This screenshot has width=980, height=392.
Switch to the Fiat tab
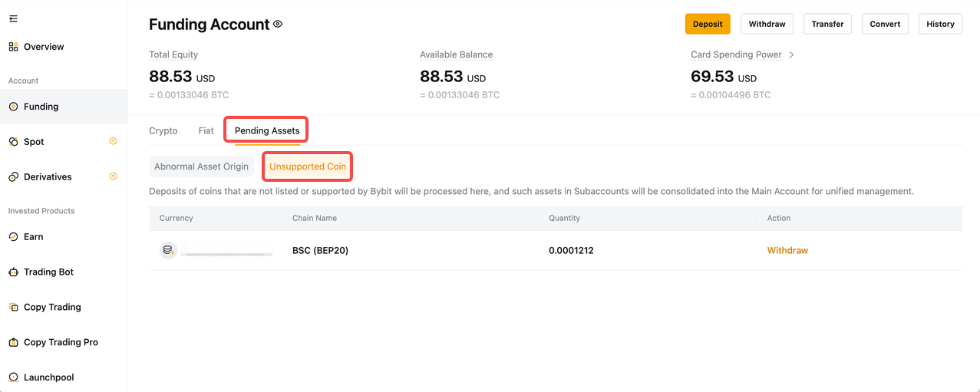tap(206, 131)
